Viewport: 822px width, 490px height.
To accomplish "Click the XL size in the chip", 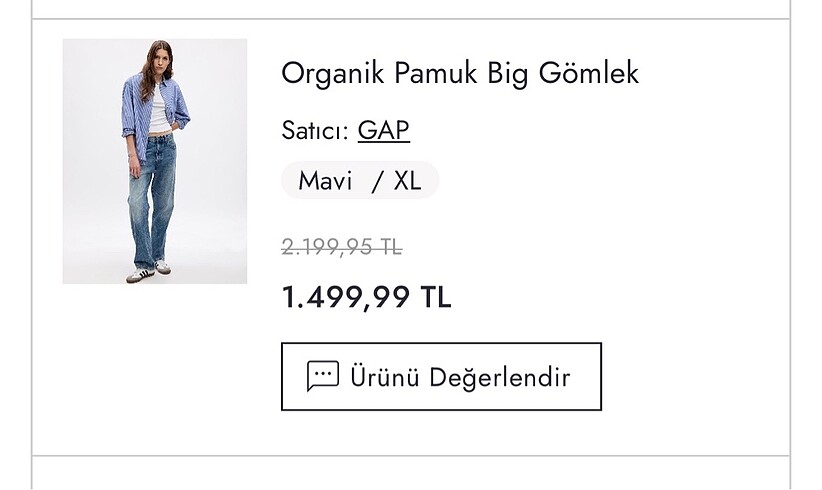I will [407, 181].
